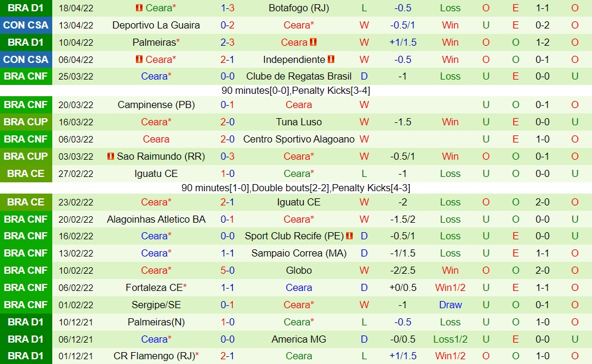592x364 pixels.
Task: Open the 2-3 score of Palmeiras vs Ceara
Action: [x=227, y=42]
